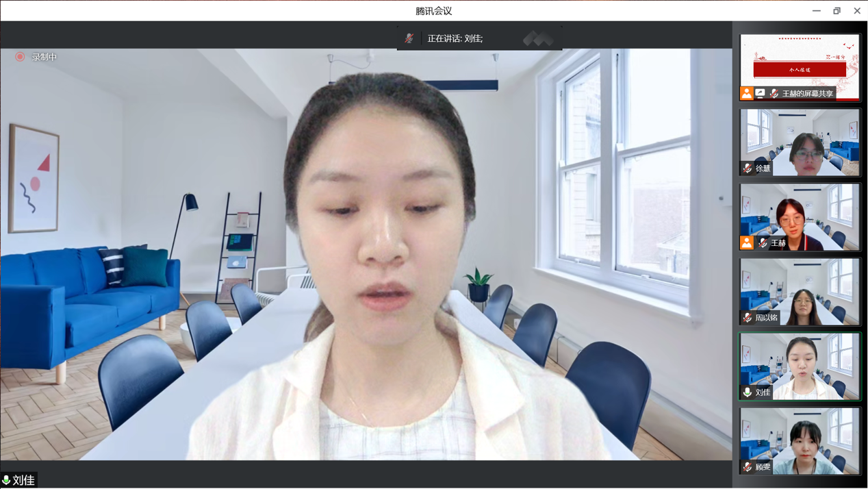868x489 pixels.
Task: Click the 腾讯会议 title bar text
Action: coord(433,10)
